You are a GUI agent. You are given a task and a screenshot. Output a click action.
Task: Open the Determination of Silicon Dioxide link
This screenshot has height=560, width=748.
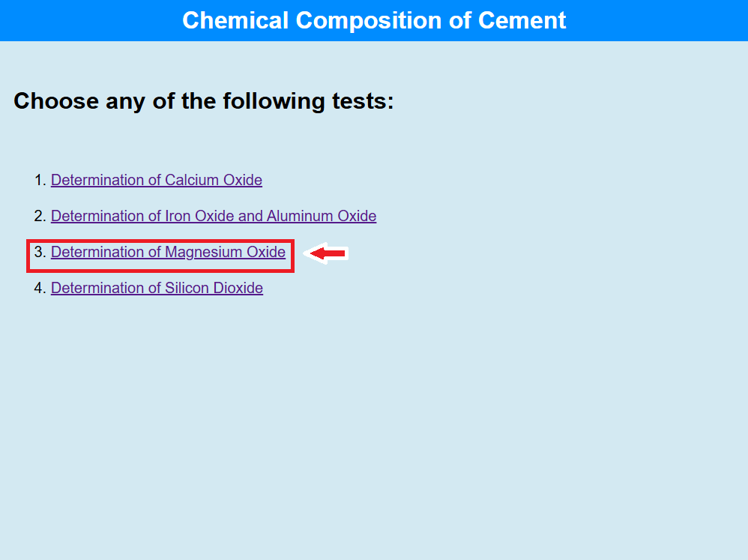(x=157, y=288)
